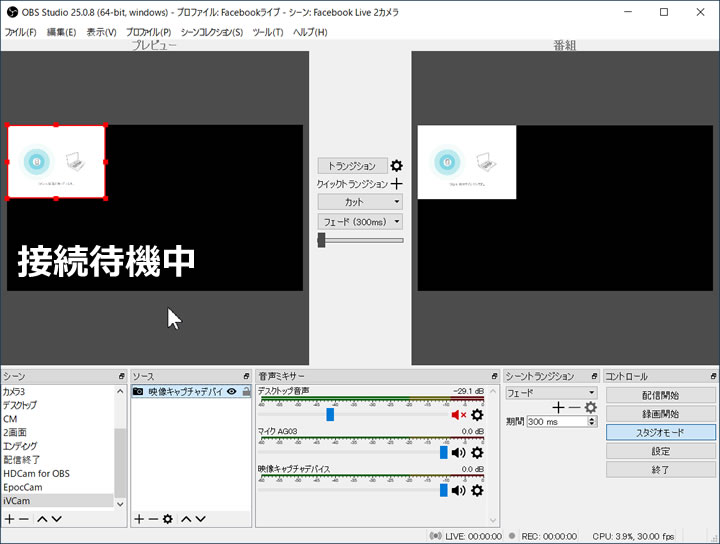Toggle lock on 映像キャプチャデバイス source
This screenshot has width=720, height=544.
coord(247,392)
